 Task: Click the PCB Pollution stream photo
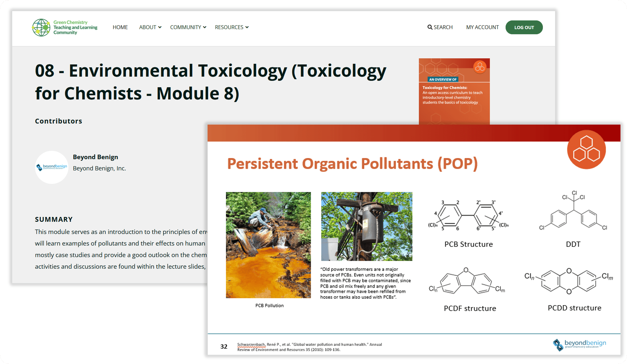click(x=268, y=245)
